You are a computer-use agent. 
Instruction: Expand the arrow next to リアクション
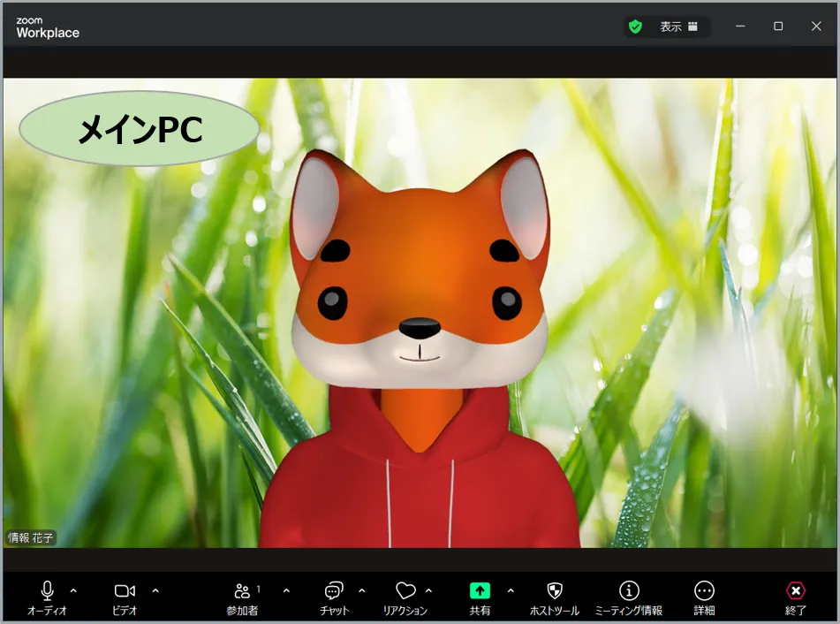tap(429, 590)
